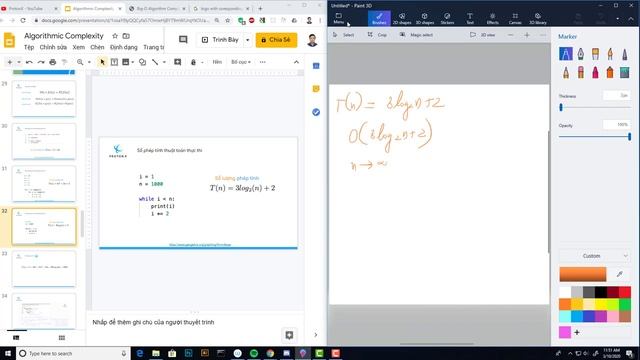Open the Custom material dropdown
Screen dimensions: 640x360
[595, 256]
